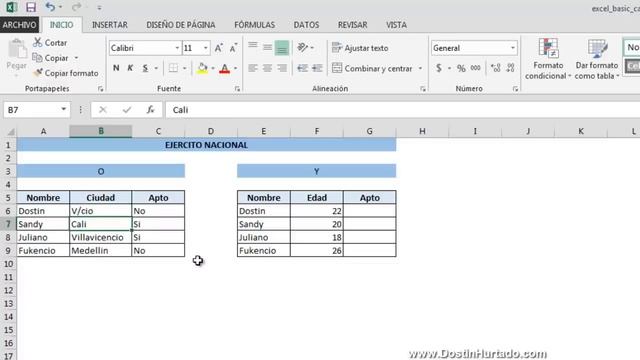Switch to the VISTA tab
The width and height of the screenshot is (640, 360).
(x=396, y=25)
